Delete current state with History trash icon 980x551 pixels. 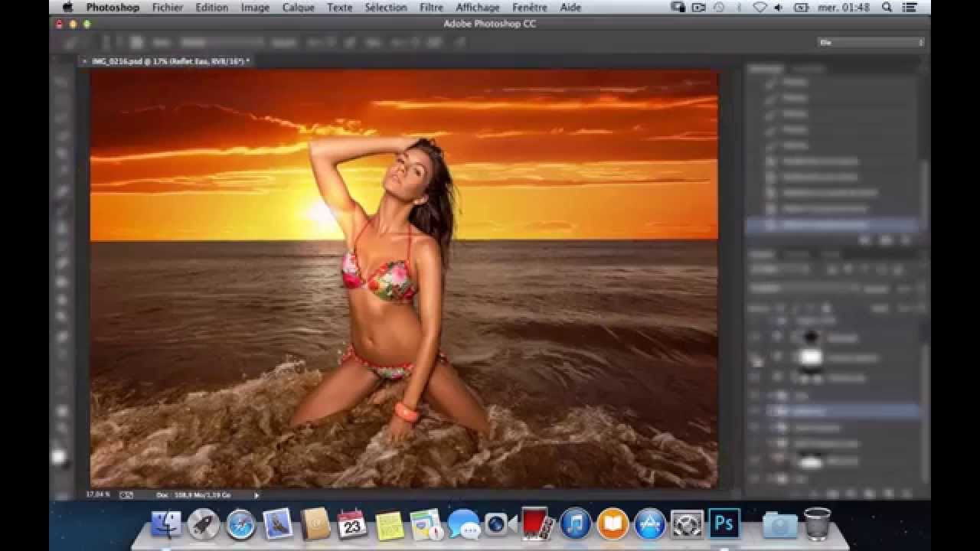906,240
